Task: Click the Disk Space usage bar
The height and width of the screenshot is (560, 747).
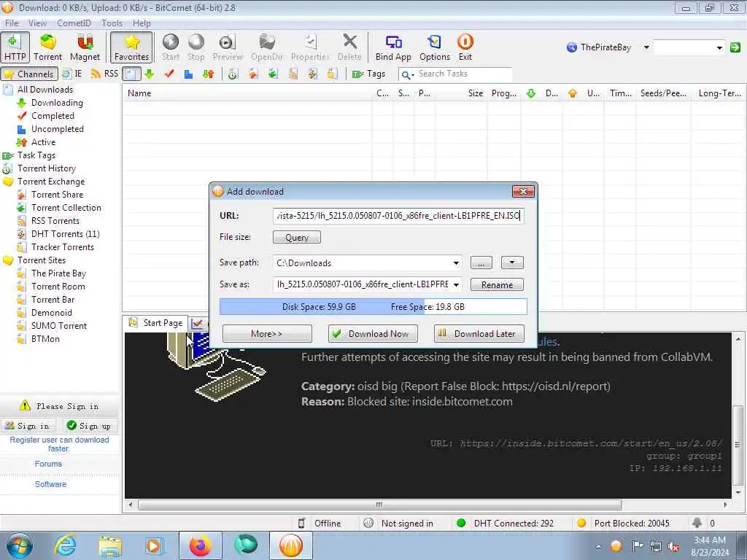Action: (373, 307)
